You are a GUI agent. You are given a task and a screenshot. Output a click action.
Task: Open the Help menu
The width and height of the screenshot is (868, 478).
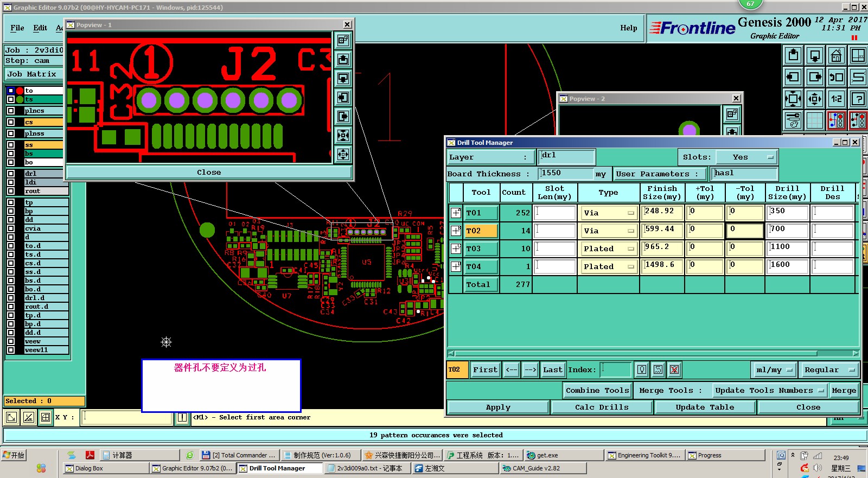[x=629, y=28]
